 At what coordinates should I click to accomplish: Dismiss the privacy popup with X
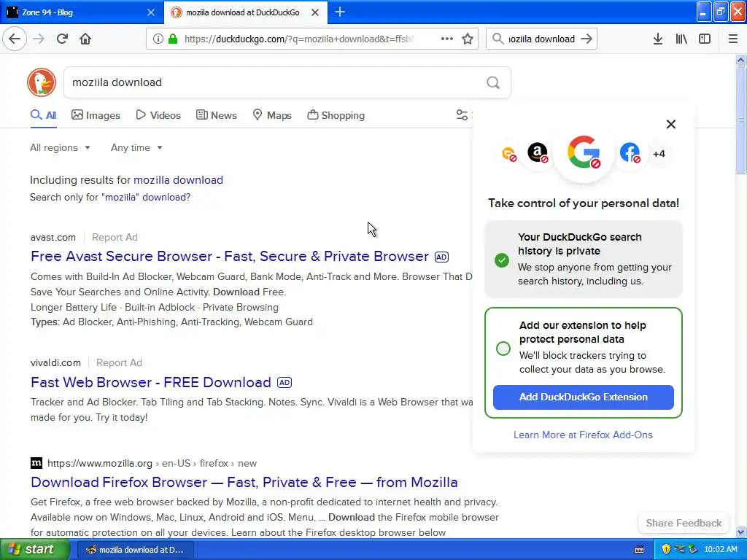(671, 124)
